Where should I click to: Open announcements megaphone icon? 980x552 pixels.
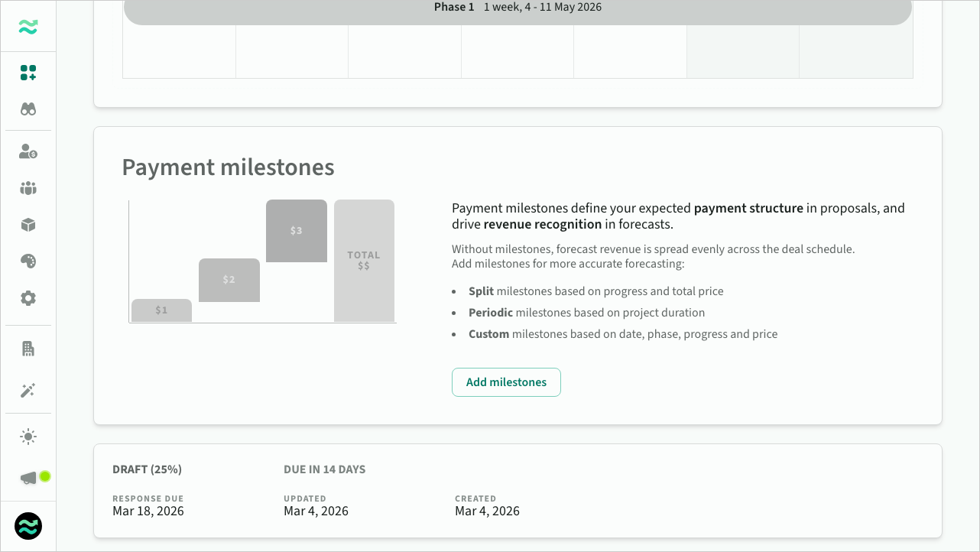(x=28, y=479)
